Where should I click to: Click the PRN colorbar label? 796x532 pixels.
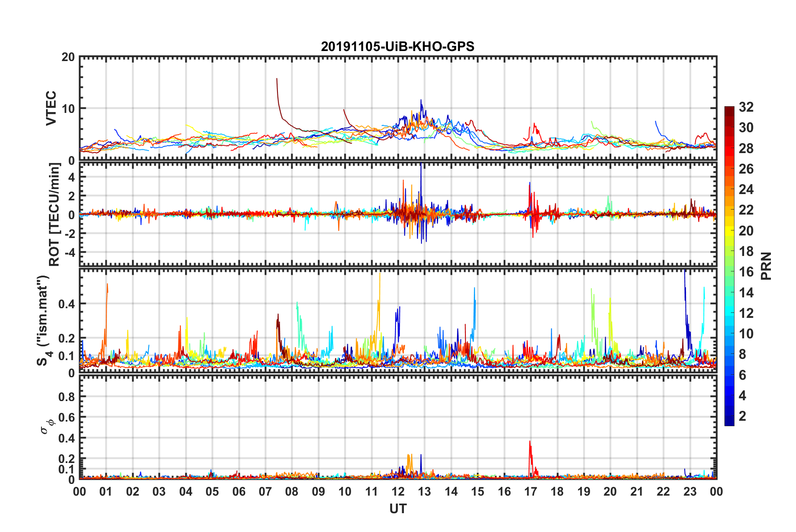766,266
